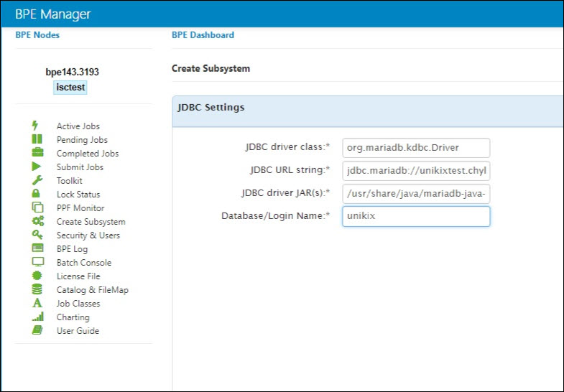Click the bpe143.3193 node name
The image size is (564, 392).
tap(72, 72)
